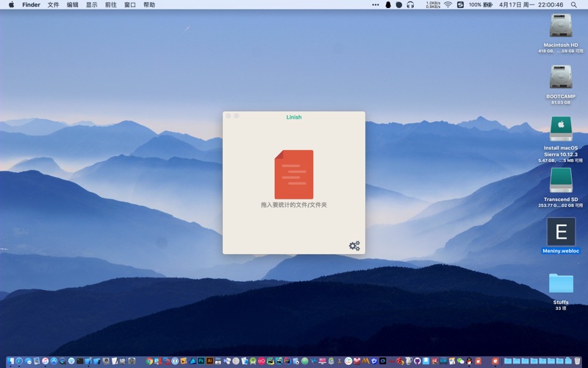588x368 pixels.
Task: Open the 文件 menu
Action: (53, 4)
